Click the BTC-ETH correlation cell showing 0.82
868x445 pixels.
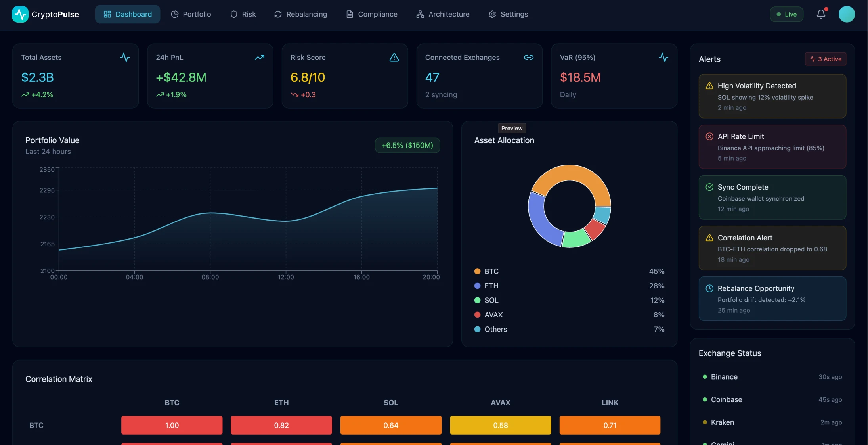coord(281,425)
